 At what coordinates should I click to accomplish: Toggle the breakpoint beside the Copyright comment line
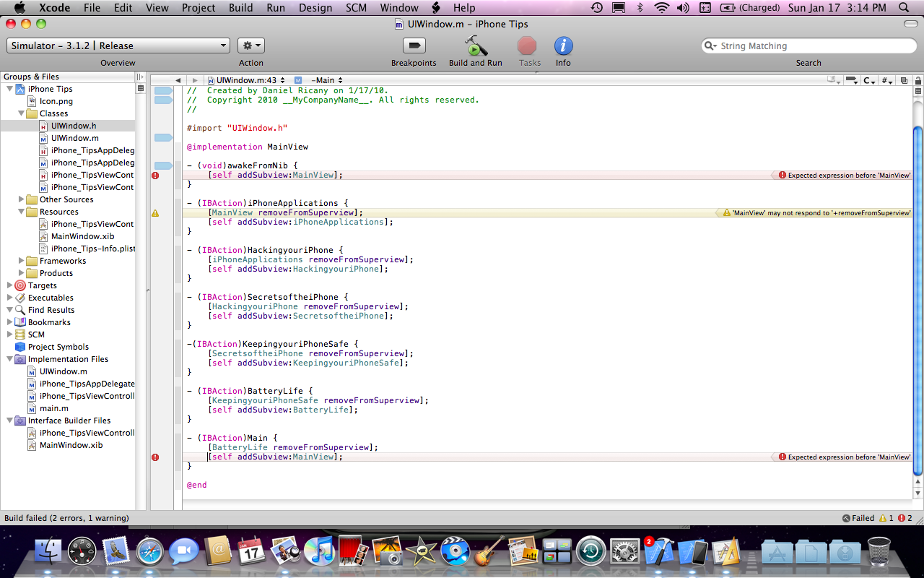point(163,100)
